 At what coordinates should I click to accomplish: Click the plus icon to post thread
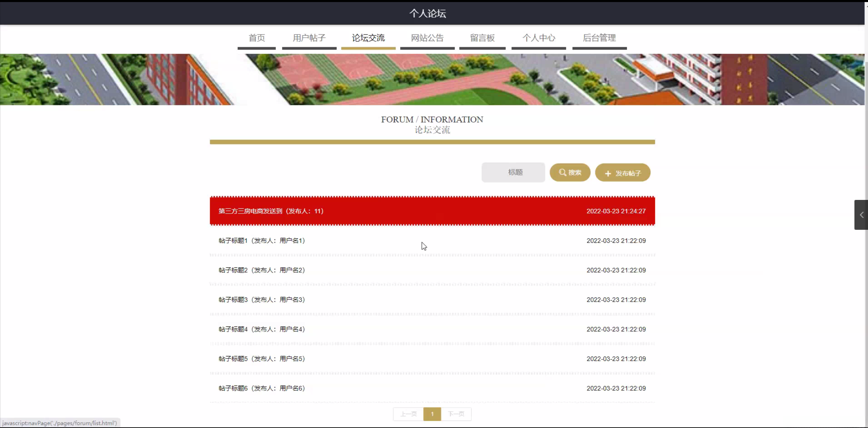click(608, 173)
